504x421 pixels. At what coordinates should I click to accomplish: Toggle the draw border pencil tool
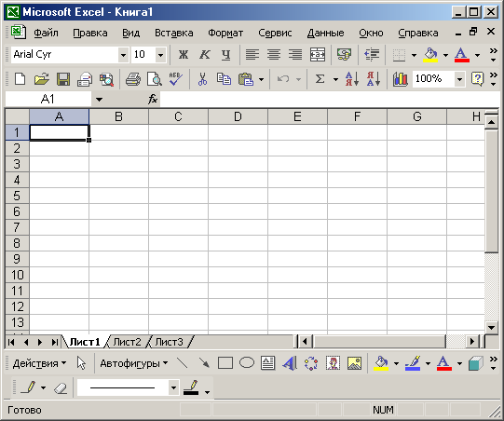tap(28, 387)
